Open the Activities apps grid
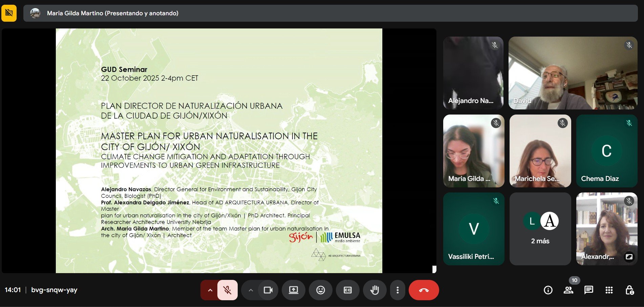644x307 pixels. tap(609, 290)
